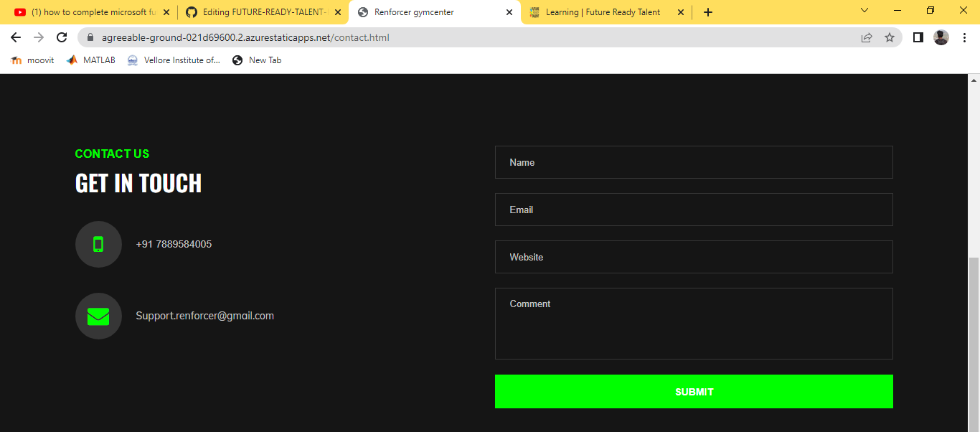Open the tab search chevron dropdown

[864, 11]
